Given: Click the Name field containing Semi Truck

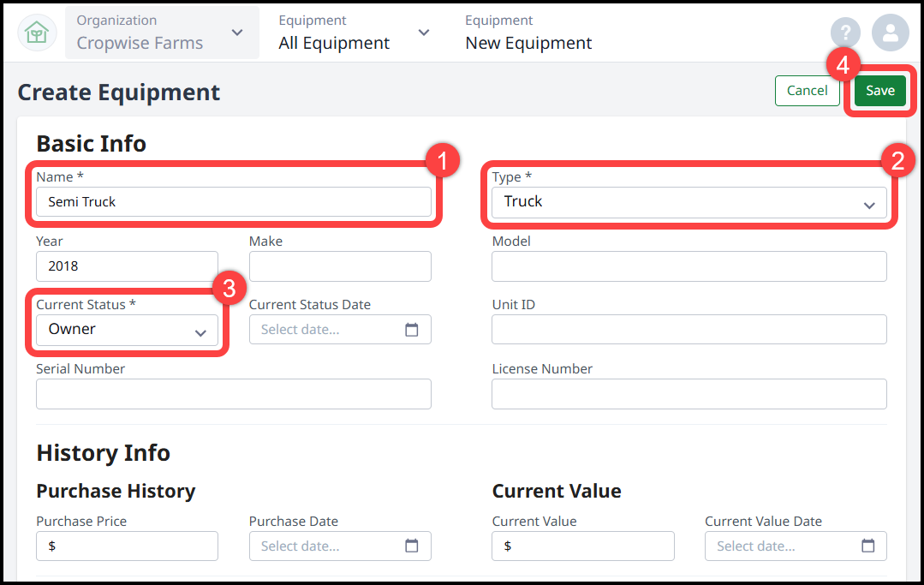Looking at the screenshot, I should point(233,202).
